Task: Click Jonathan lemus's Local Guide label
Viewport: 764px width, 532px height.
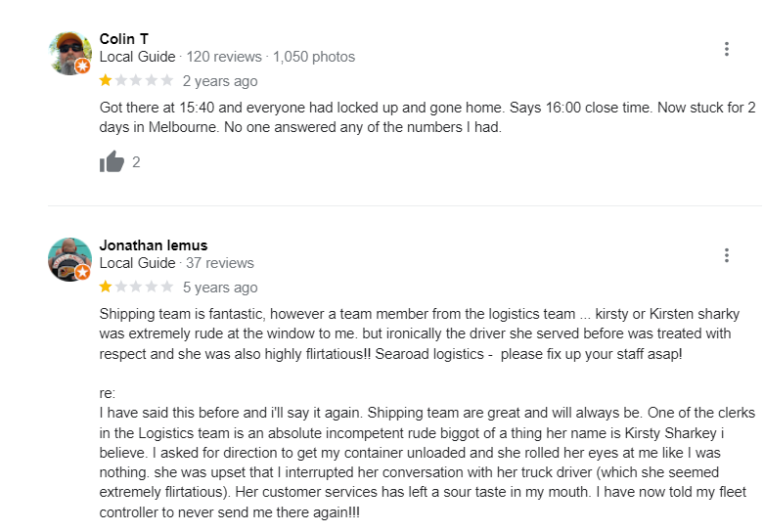Action: (137, 263)
